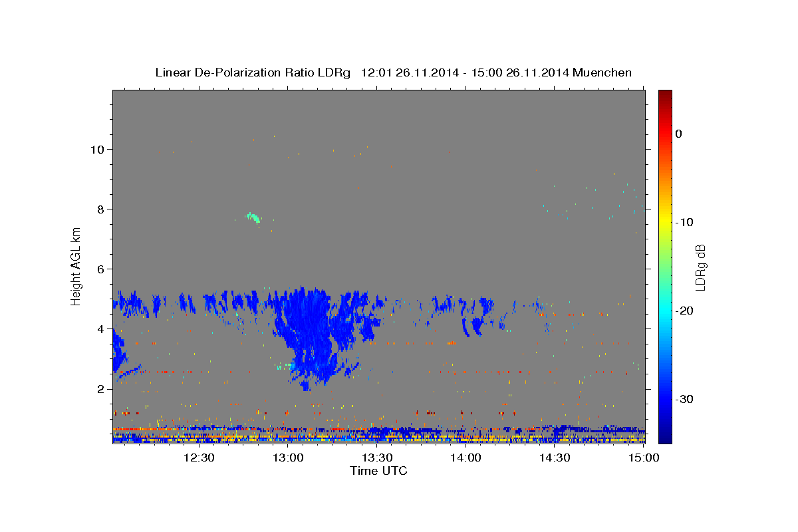Click the 14:30 time axis tick label
Screen dimensions: 798x532
pos(555,458)
